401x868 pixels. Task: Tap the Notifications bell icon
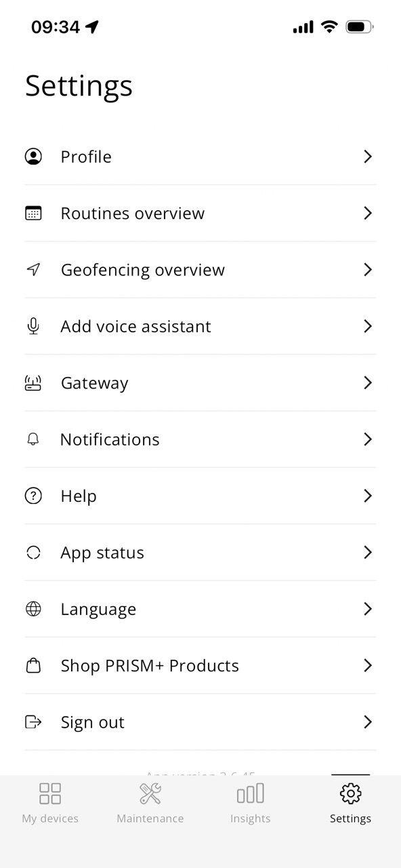click(33, 439)
